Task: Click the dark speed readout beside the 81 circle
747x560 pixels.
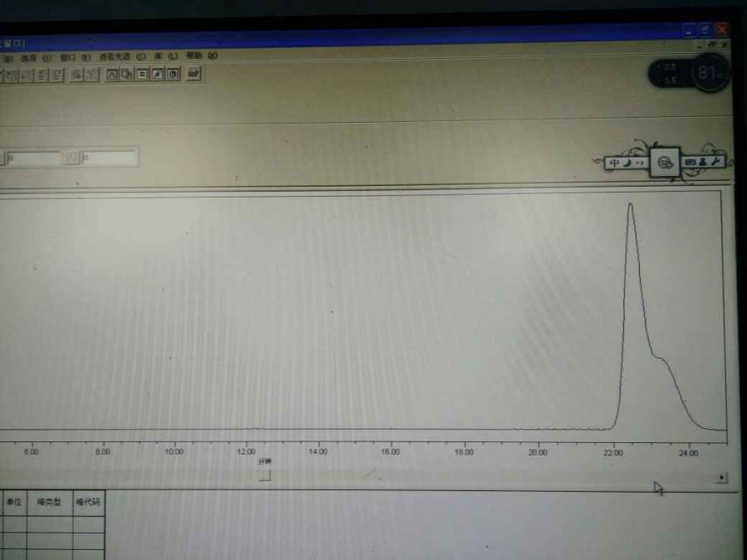Action: pyautogui.click(x=671, y=74)
